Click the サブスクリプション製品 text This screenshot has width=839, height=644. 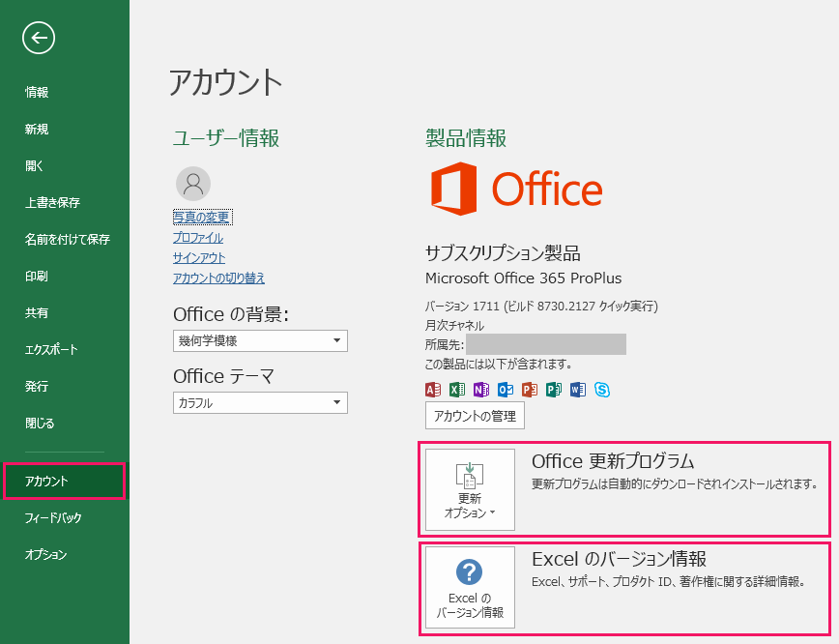(503, 253)
